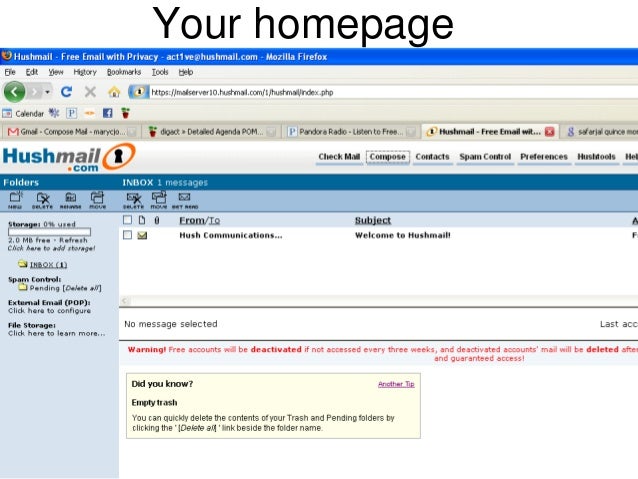Click here to configure External Email
This screenshot has width=638, height=479.
coord(49,311)
